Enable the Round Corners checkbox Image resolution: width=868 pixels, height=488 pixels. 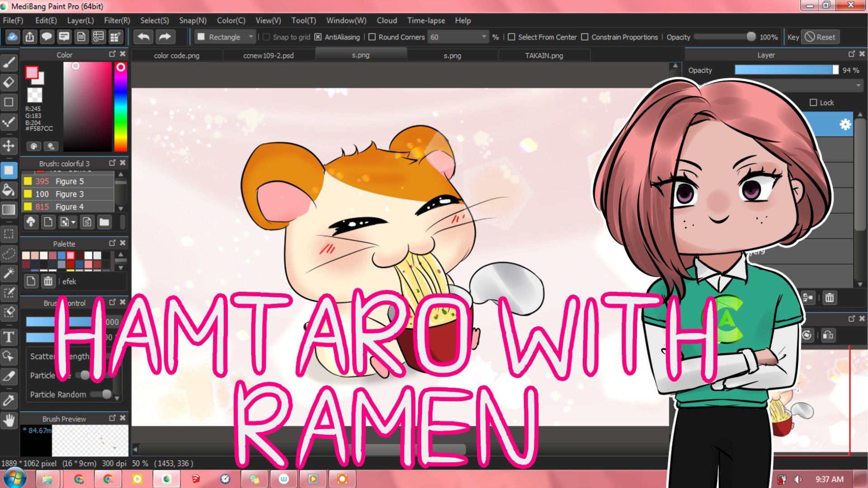click(372, 37)
